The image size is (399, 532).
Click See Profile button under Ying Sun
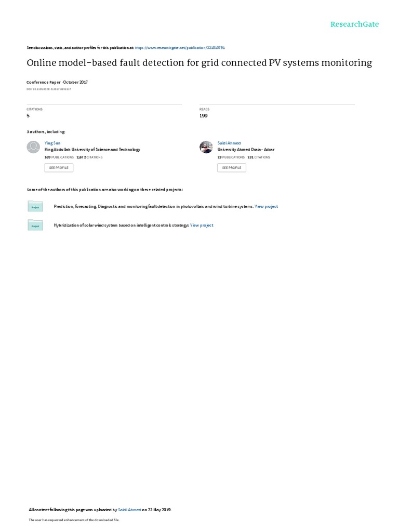(59, 168)
